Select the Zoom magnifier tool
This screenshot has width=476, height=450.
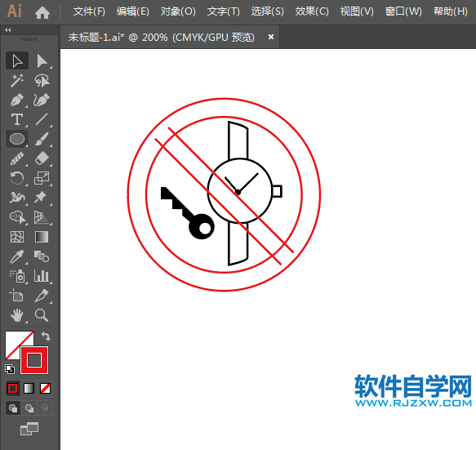click(42, 315)
